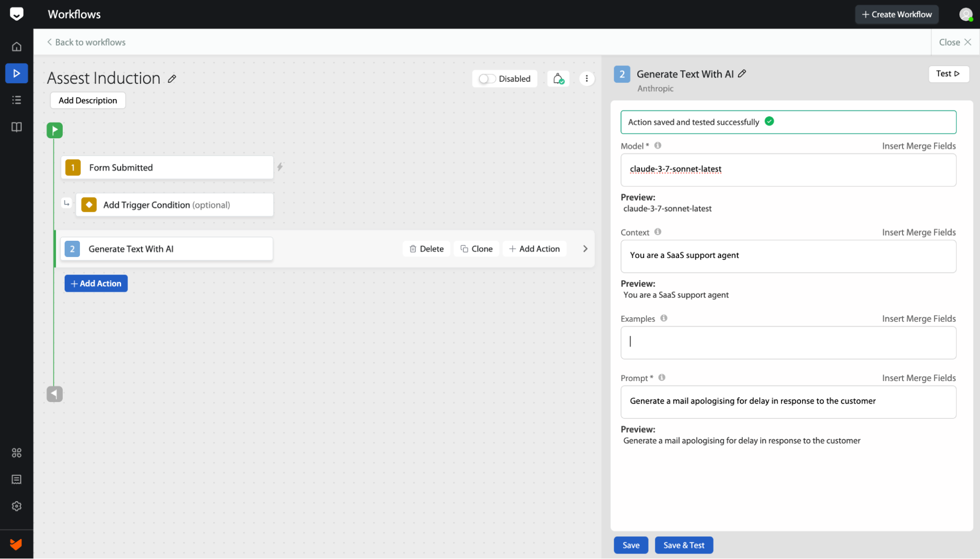Click the yellow diamond trigger condition icon
The height and width of the screenshot is (559, 980).
tap(89, 204)
